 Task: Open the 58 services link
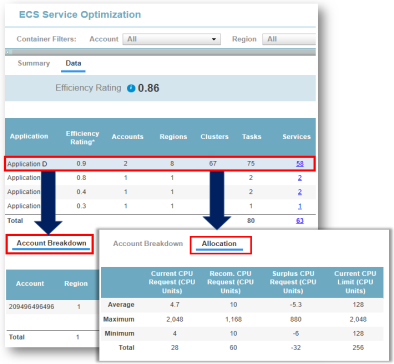coord(300,164)
